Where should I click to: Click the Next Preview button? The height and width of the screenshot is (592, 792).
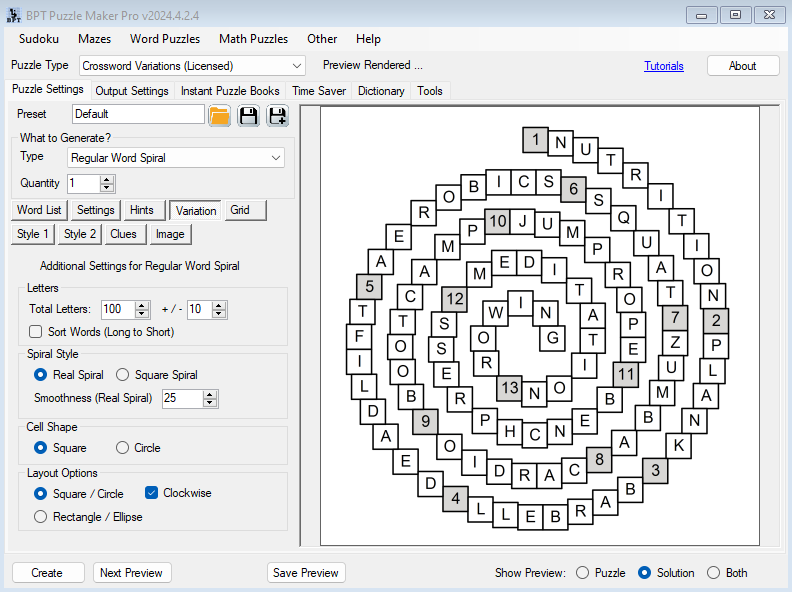pos(132,573)
